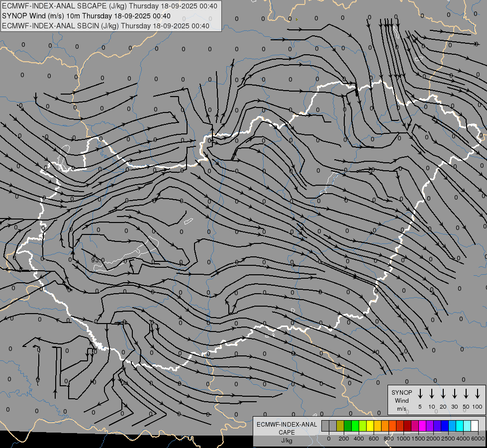The image size is (487, 448).
Task: Click the '5' label in wind legend
Action: [420, 407]
